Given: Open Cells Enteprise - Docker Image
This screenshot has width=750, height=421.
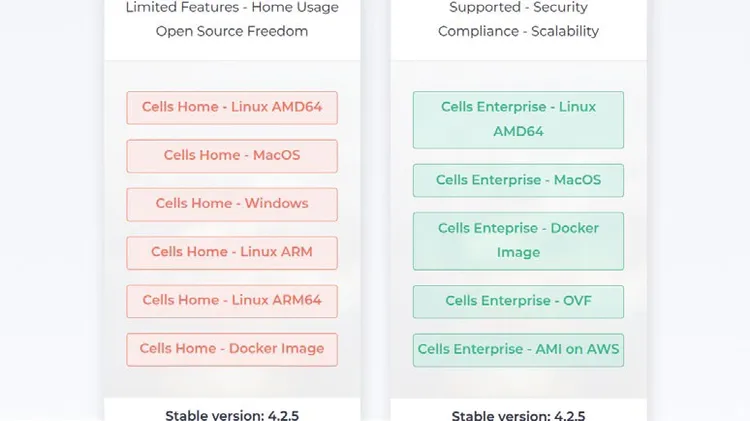Looking at the screenshot, I should (x=518, y=241).
